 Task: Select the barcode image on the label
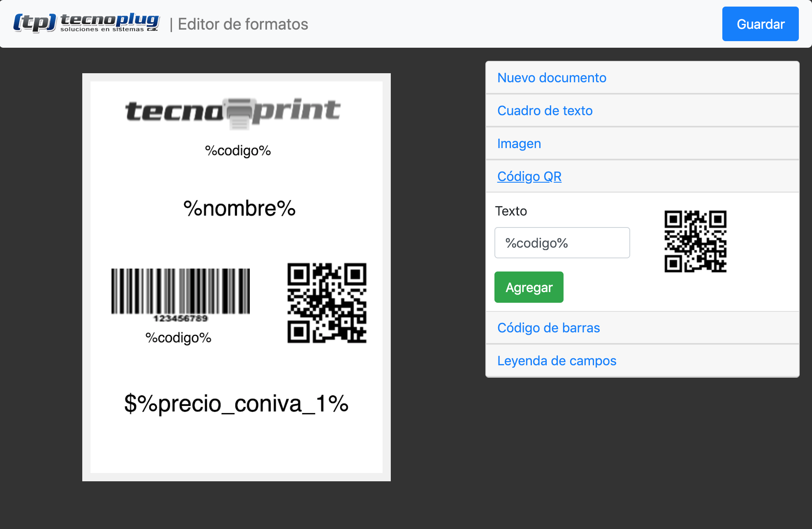coord(181,295)
